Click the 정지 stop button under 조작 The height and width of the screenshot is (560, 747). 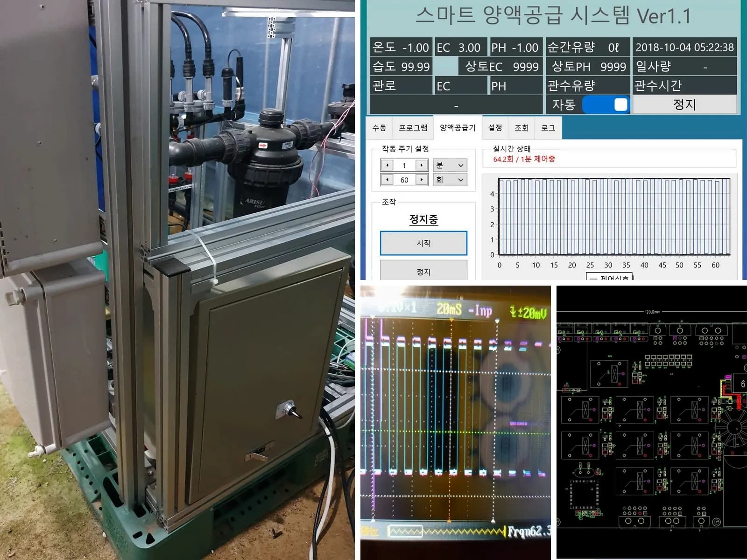coord(423,271)
